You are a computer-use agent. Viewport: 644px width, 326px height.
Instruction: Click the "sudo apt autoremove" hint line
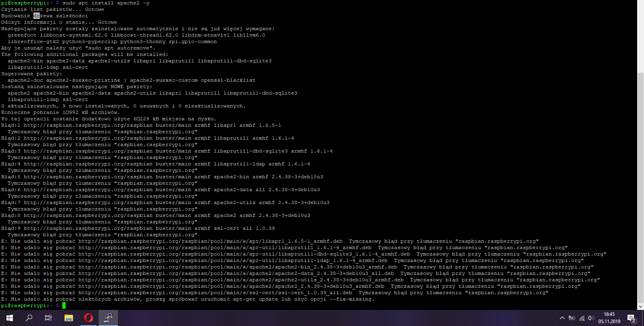pos(78,48)
